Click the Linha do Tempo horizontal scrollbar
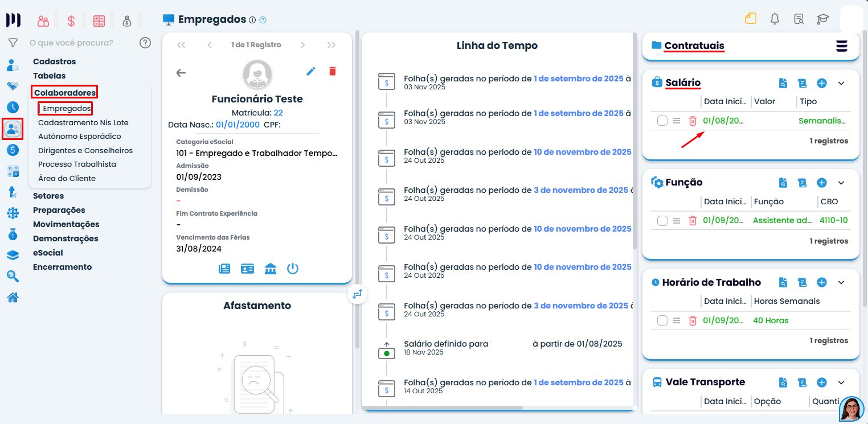This screenshot has height=424, width=868. click(x=444, y=407)
